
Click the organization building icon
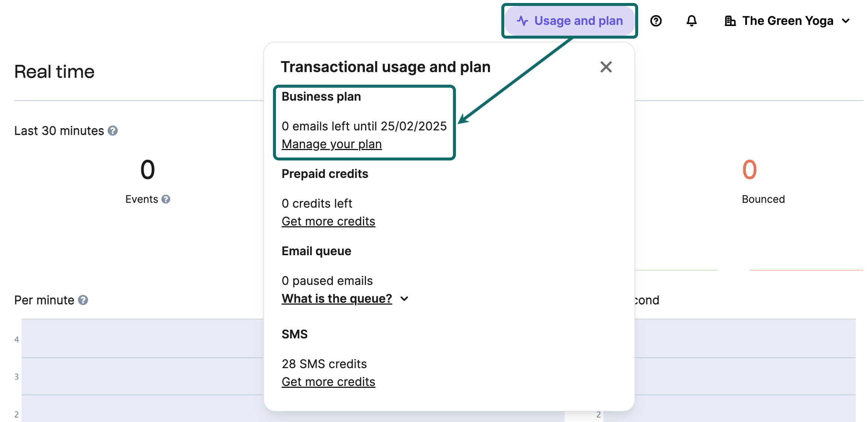(x=730, y=21)
